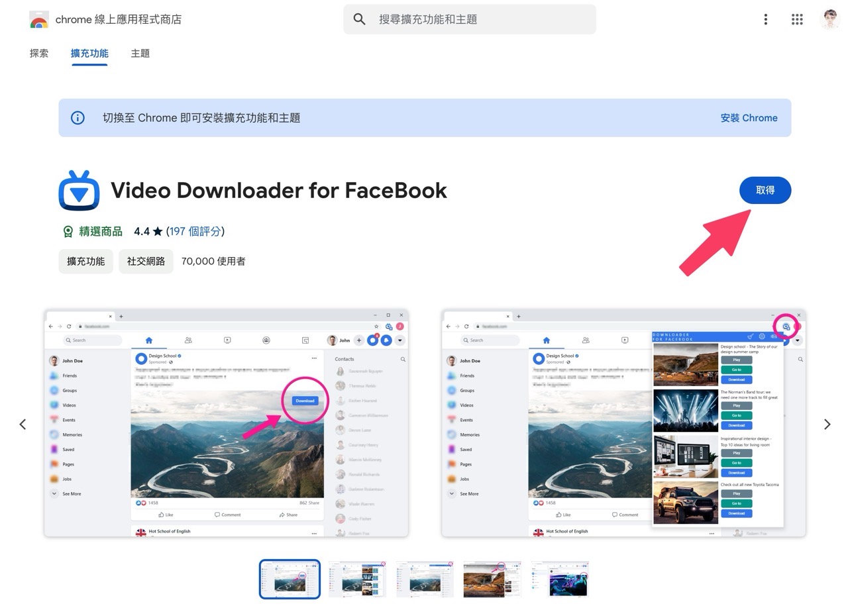
Task: Select the second carousel thumbnail
Action: click(357, 579)
